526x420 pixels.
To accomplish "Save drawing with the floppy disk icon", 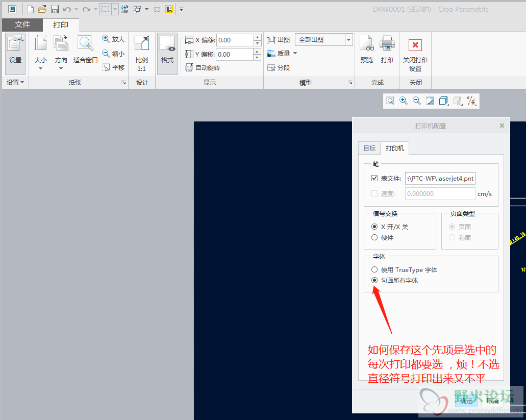I will pos(55,9).
